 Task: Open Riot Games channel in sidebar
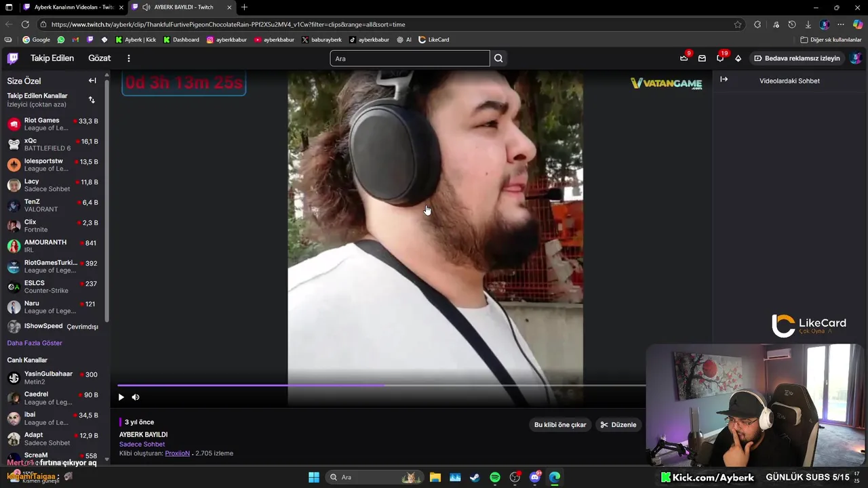point(53,124)
